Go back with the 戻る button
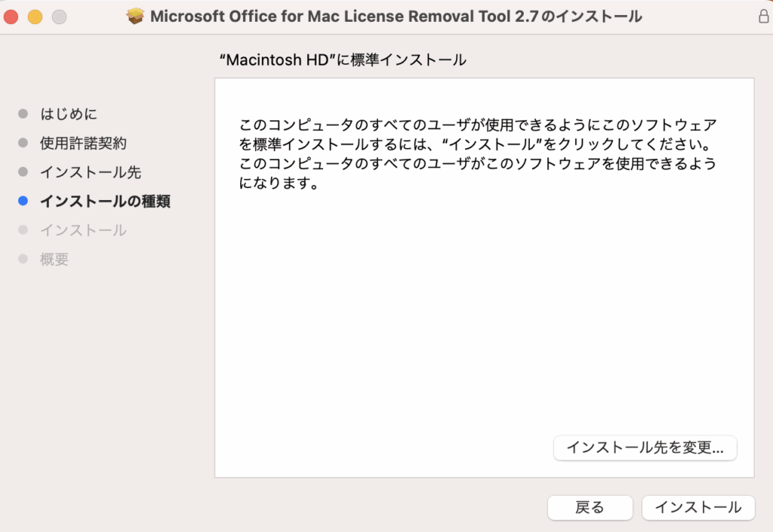Viewport: 773px width, 532px height. [590, 508]
